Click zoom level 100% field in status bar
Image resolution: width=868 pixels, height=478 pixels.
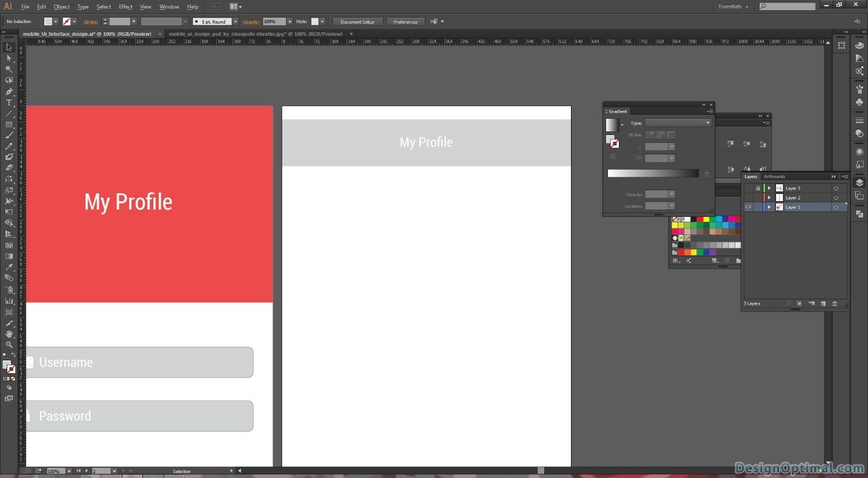coord(55,471)
